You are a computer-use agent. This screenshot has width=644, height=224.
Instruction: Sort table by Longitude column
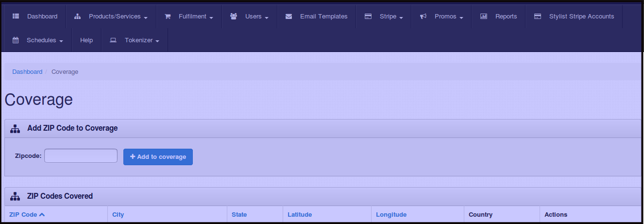(391, 214)
